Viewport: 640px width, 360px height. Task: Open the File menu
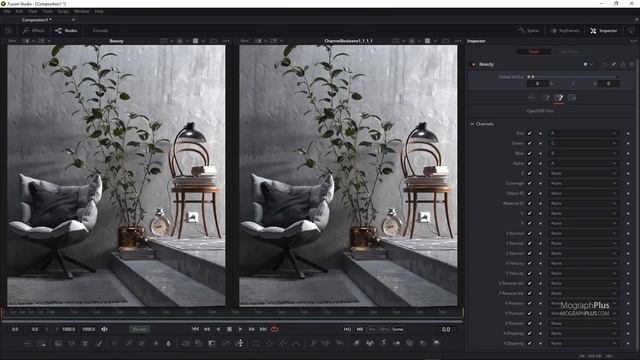pyautogui.click(x=7, y=11)
